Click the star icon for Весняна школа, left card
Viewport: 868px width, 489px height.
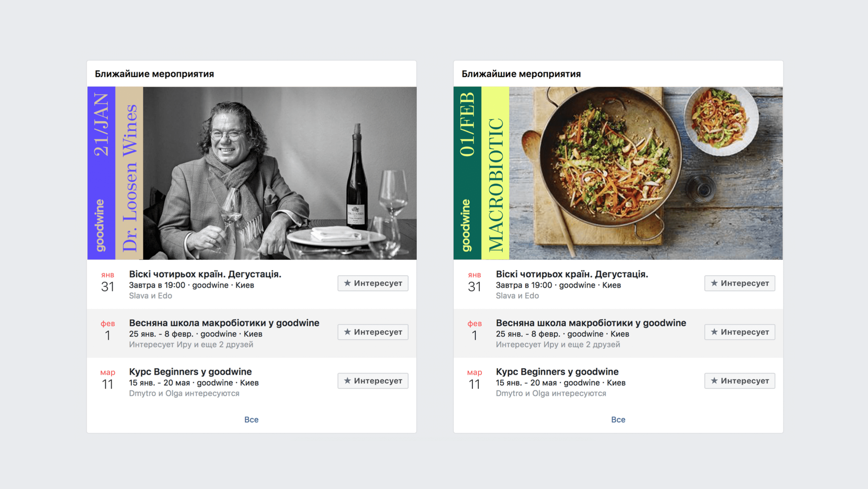347,332
